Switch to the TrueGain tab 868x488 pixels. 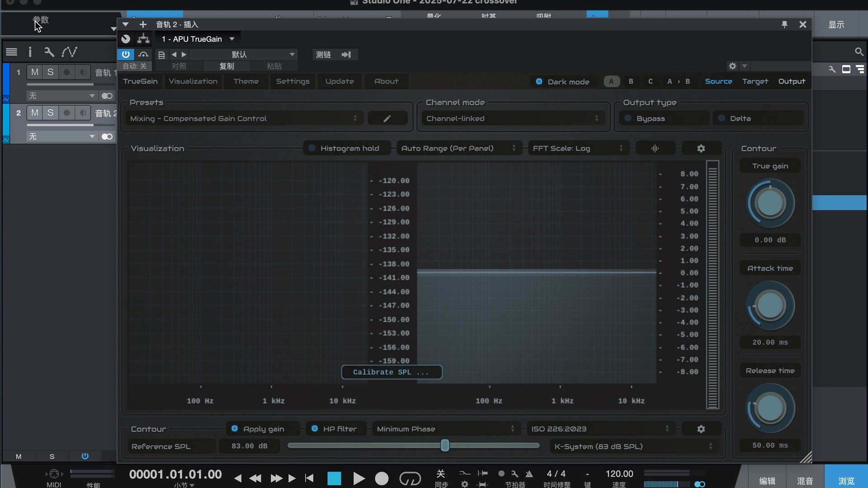click(x=140, y=81)
